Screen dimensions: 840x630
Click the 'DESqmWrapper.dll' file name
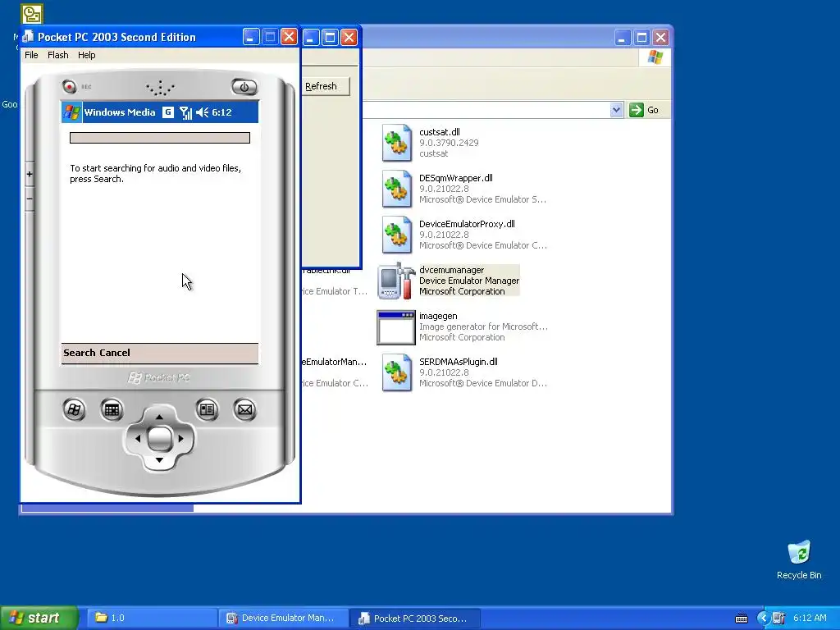point(456,178)
